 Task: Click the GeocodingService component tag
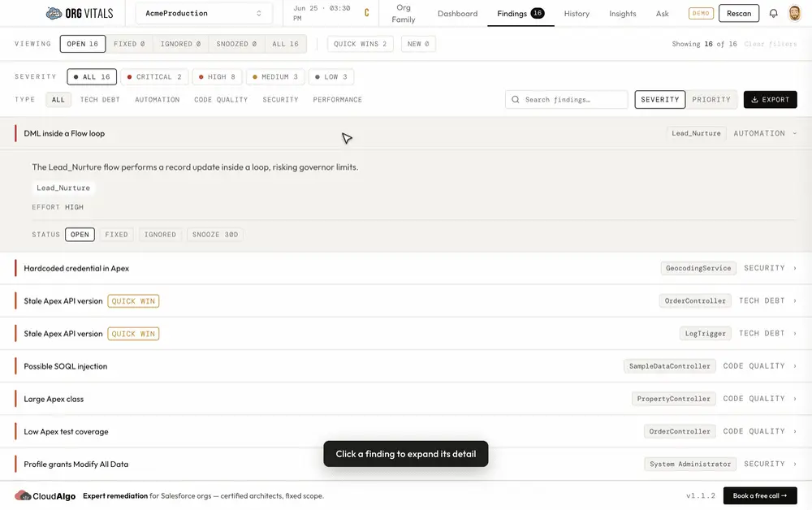pyautogui.click(x=698, y=268)
